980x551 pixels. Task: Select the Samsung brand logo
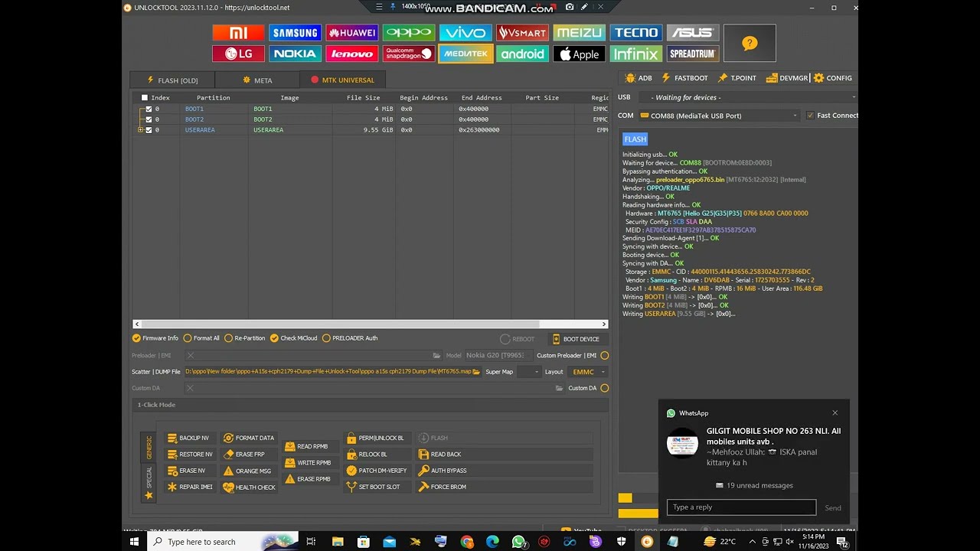296,33
